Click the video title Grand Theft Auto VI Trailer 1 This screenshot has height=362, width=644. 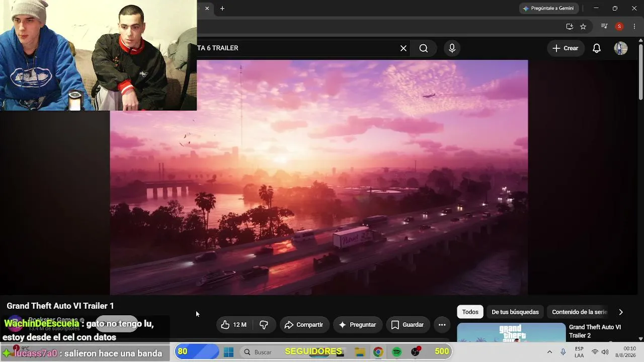(60, 306)
